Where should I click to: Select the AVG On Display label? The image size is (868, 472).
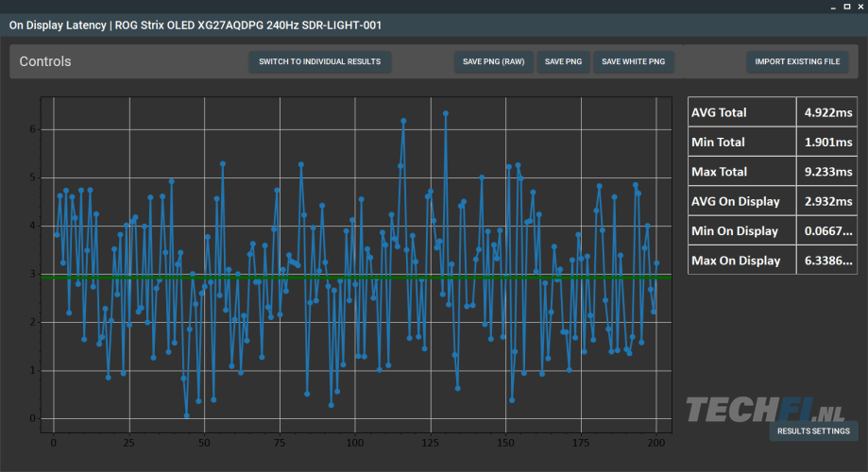741,201
